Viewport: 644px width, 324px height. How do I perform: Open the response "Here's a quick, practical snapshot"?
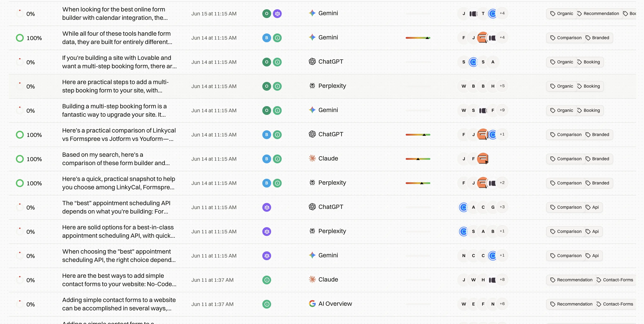coord(118,183)
